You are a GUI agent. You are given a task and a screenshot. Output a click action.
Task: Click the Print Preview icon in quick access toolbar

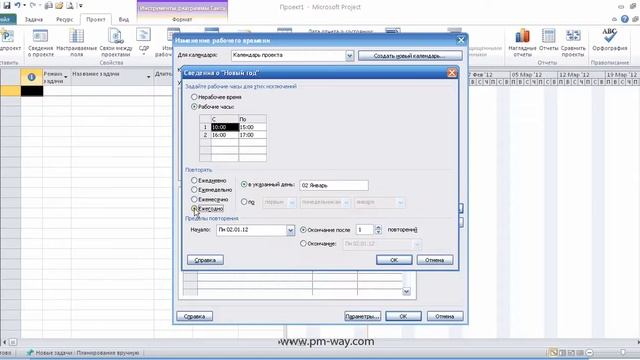70,6
